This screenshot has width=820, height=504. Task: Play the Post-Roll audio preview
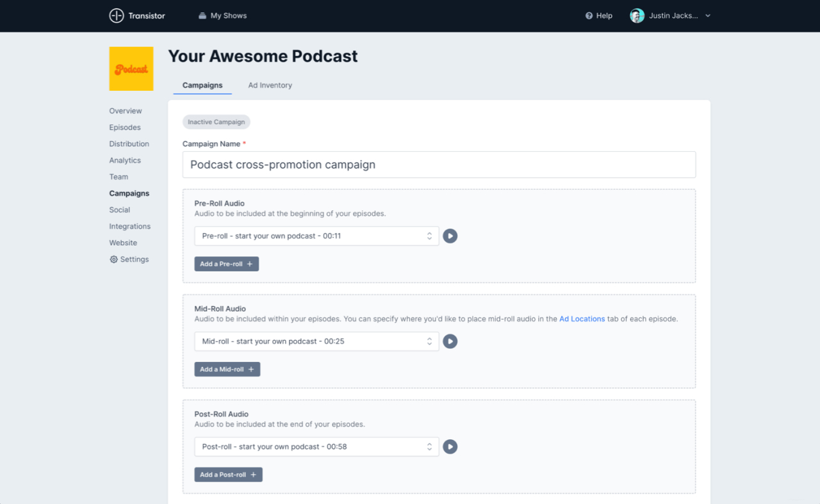(450, 446)
